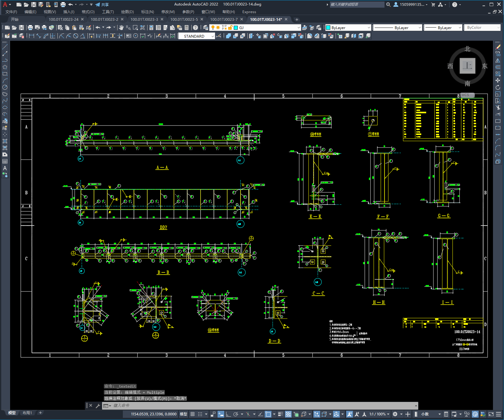This screenshot has height=420, width=504.
Task: Open the 文件(F) menu
Action: coord(11,12)
